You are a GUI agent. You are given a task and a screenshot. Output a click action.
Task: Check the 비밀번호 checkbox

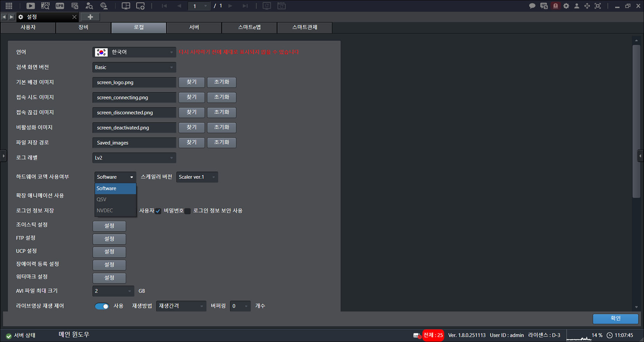tap(188, 211)
